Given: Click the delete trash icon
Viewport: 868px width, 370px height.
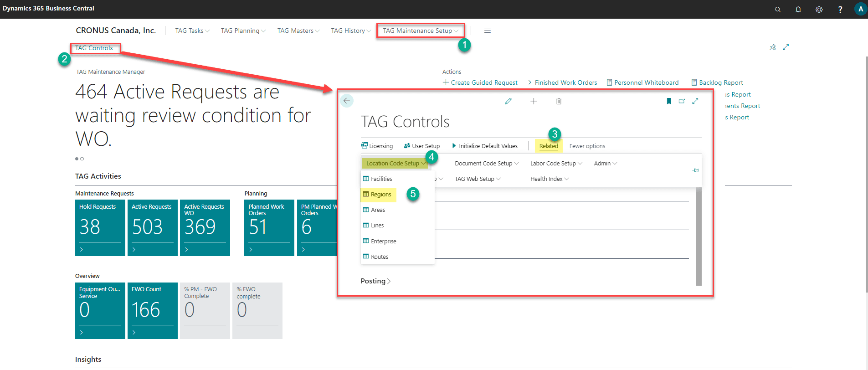Looking at the screenshot, I should pyautogui.click(x=559, y=101).
